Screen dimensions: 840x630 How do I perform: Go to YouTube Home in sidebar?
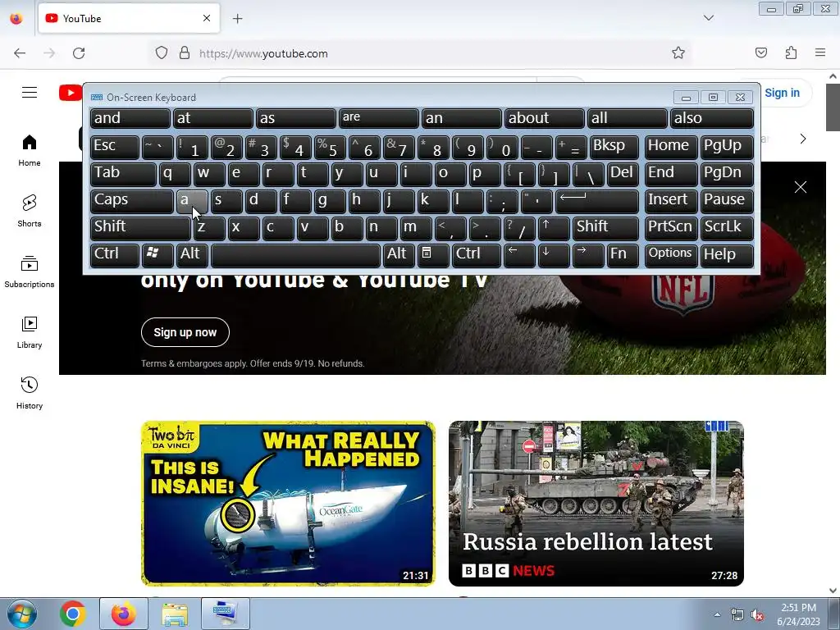tap(30, 151)
